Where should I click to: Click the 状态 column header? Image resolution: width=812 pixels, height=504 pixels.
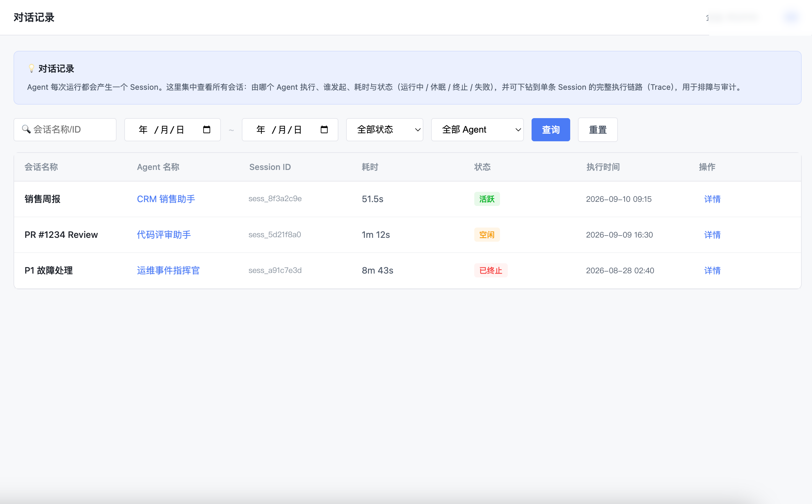[482, 167]
